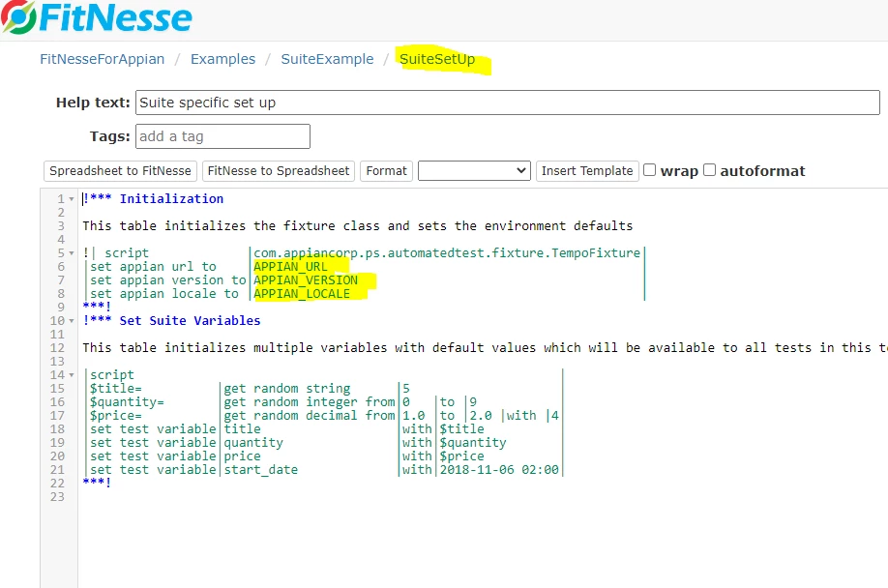888x588 pixels.
Task: Click 'get random integer from' text
Action: pyautogui.click(x=310, y=401)
